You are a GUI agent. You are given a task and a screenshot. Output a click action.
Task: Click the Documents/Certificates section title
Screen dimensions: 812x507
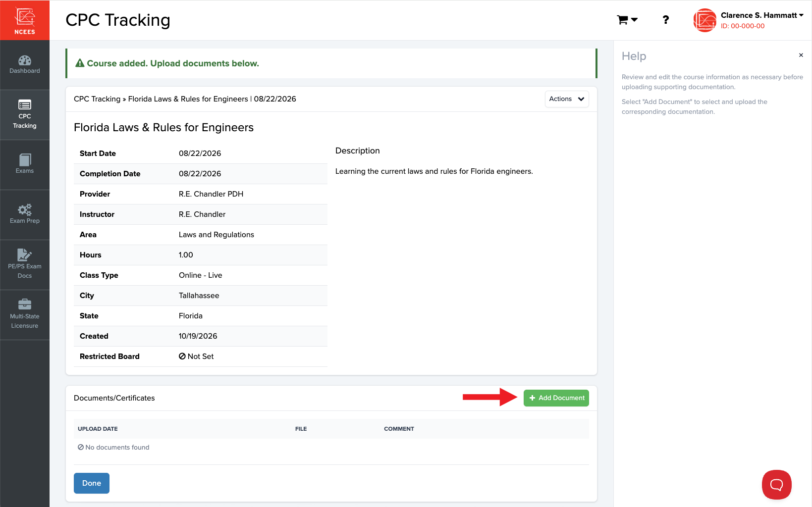coord(114,398)
